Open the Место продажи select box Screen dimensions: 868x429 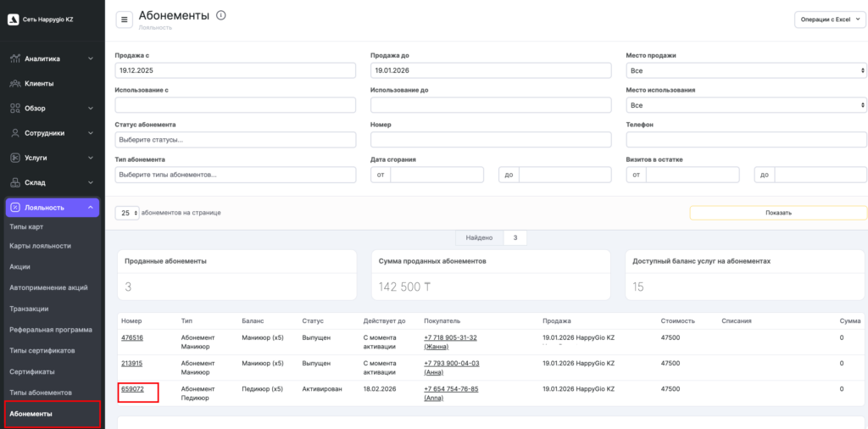tap(746, 70)
